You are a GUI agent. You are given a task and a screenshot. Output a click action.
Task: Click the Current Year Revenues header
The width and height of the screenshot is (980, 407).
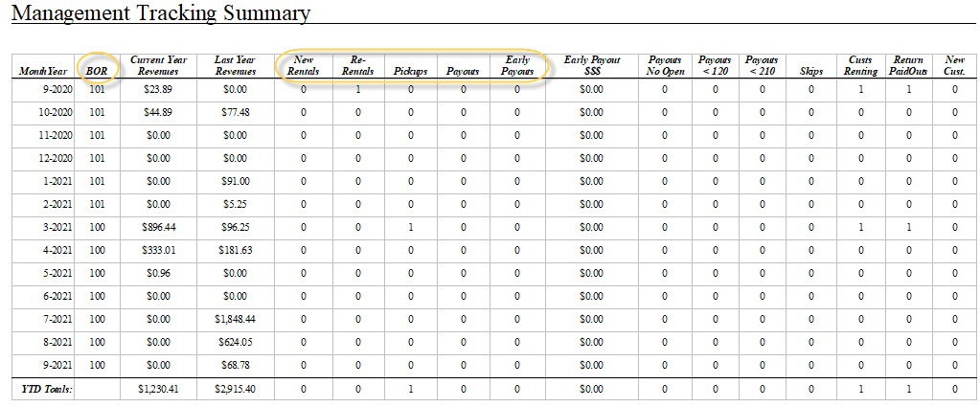(157, 65)
